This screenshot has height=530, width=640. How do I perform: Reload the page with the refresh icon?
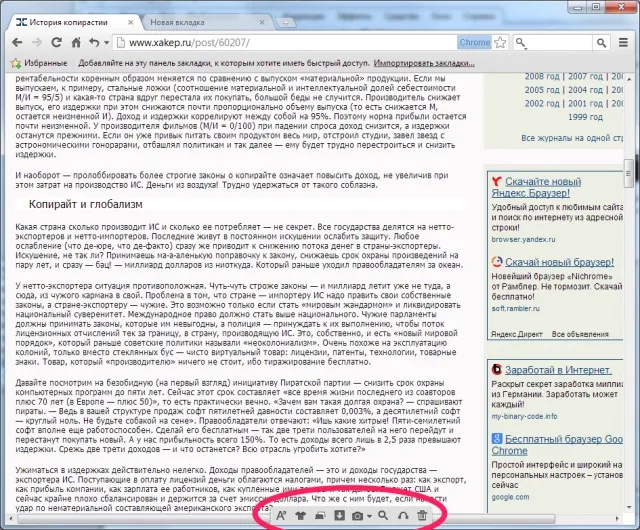[56, 42]
